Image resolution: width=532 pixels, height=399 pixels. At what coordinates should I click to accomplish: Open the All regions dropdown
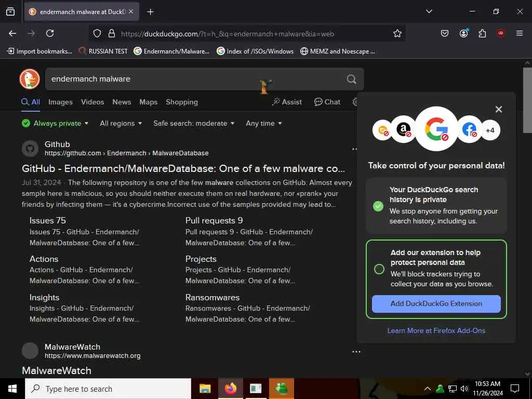[x=121, y=123]
